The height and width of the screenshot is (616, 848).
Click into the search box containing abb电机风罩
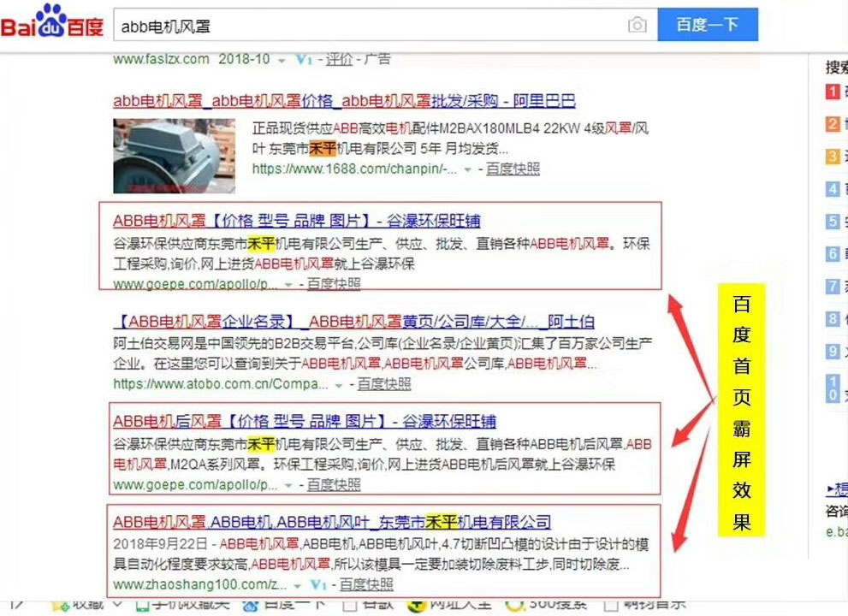368,26
